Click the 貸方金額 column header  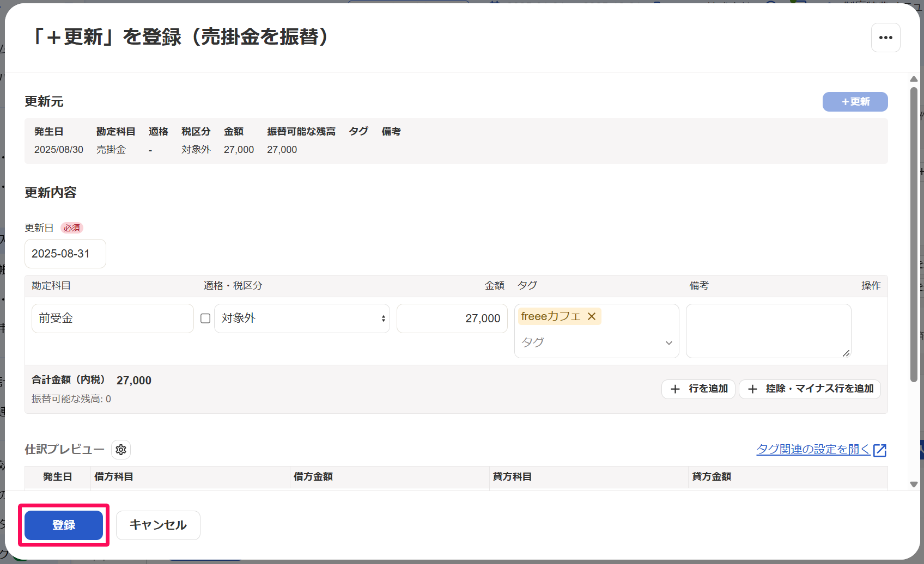tap(712, 477)
